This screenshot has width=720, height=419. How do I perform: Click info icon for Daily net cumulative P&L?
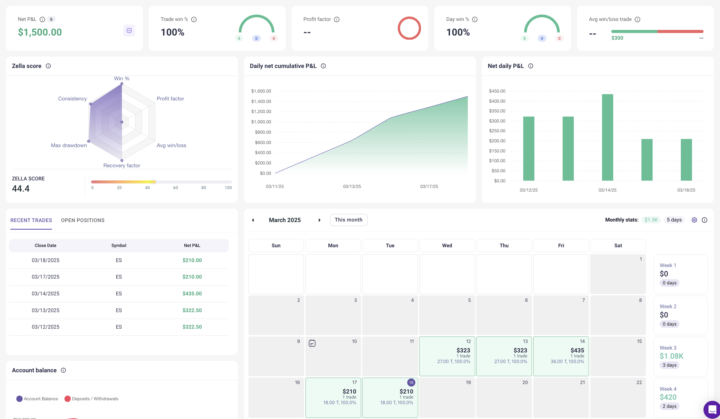click(x=323, y=66)
